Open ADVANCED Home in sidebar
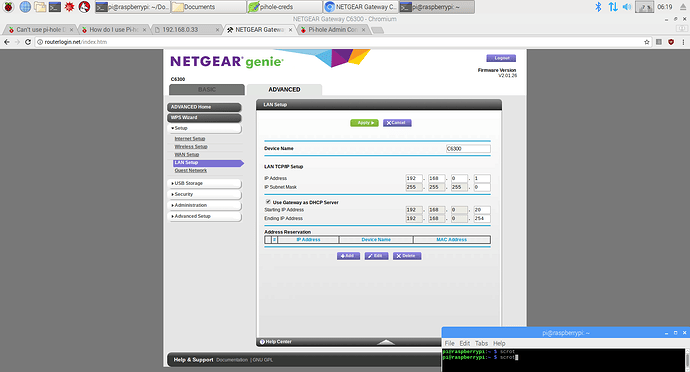Viewport: 690px width, 372px height. (204, 107)
